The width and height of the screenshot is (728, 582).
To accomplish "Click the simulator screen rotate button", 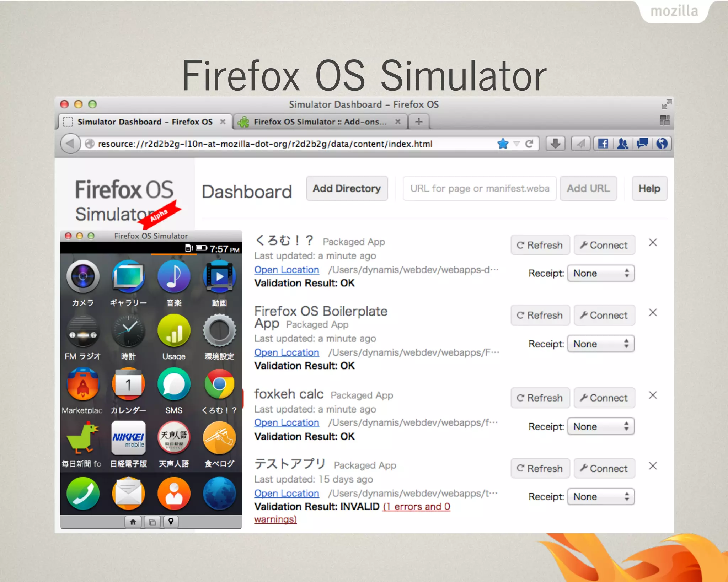I will [152, 522].
